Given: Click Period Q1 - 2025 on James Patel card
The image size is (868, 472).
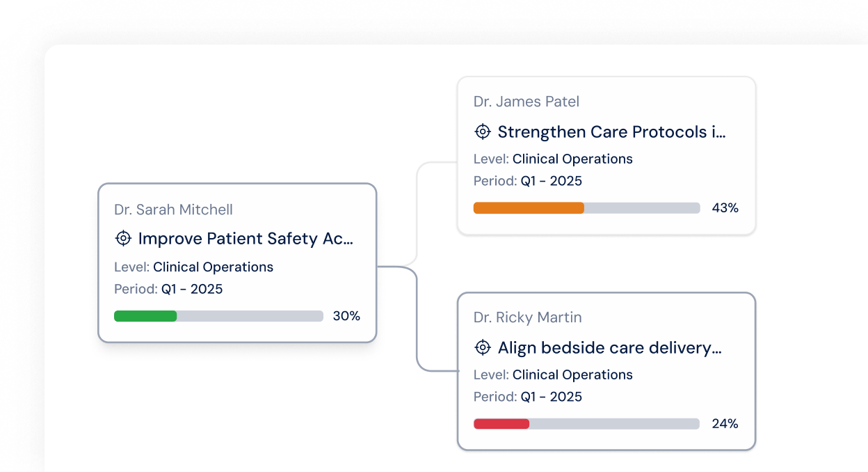Looking at the screenshot, I should pos(552,181).
